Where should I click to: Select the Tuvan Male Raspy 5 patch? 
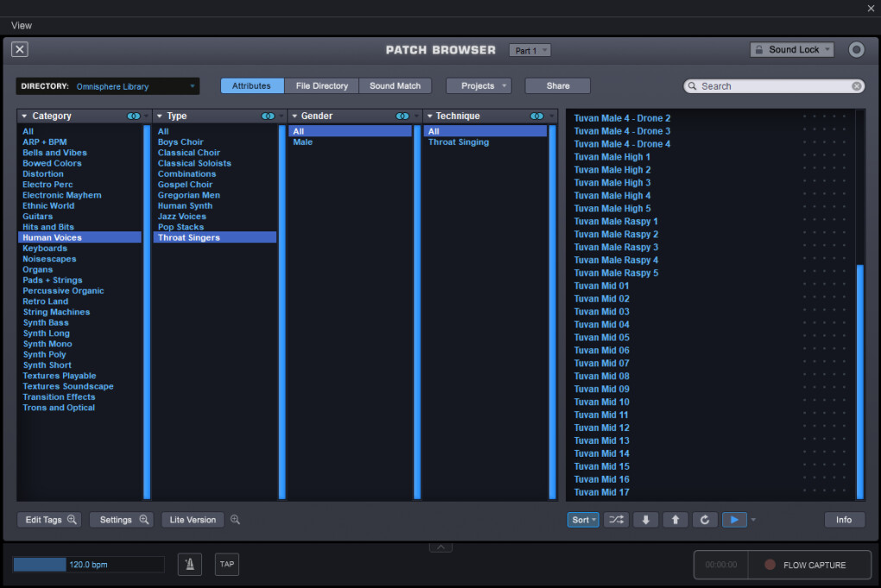711,273
